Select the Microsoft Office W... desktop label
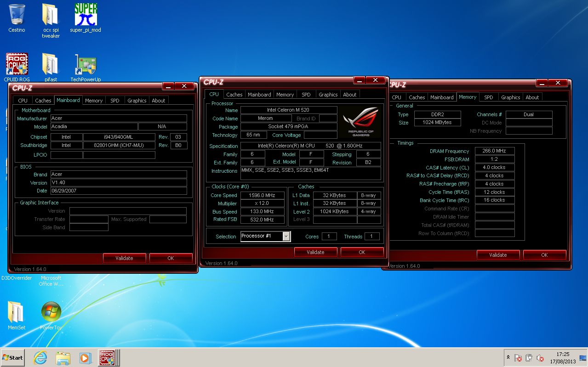This screenshot has width=588, height=367. pyautogui.click(x=51, y=281)
